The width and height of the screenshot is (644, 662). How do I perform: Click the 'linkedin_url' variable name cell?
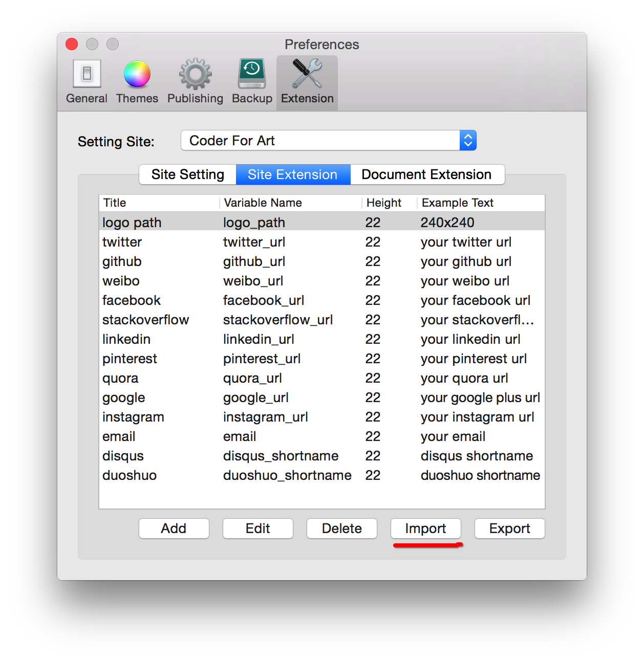pyautogui.click(x=259, y=339)
